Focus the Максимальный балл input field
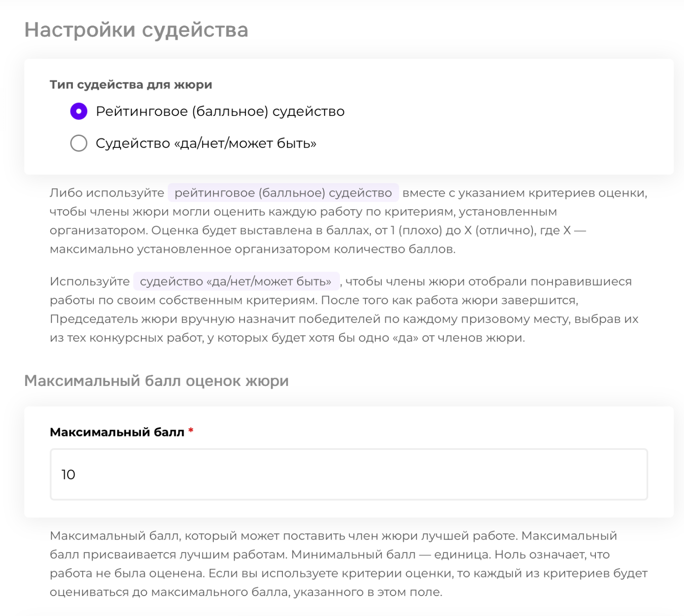684x616 pixels. 349,474
